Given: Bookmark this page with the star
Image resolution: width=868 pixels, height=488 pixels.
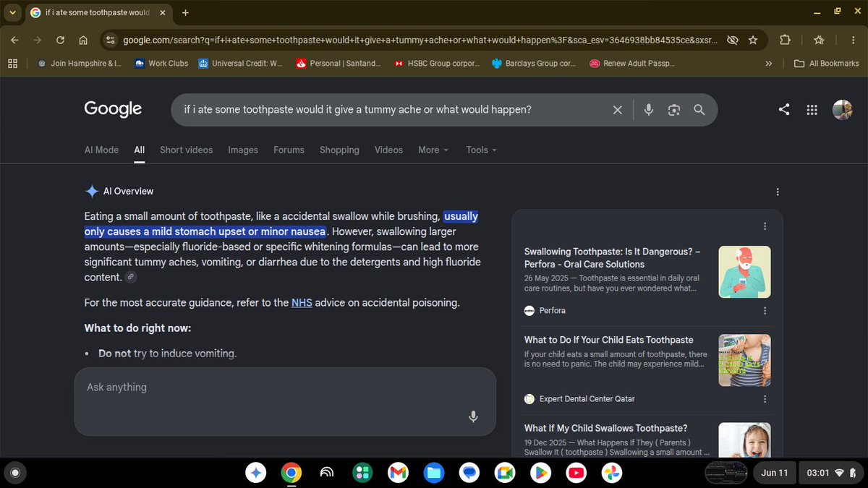Looking at the screenshot, I should click(753, 40).
